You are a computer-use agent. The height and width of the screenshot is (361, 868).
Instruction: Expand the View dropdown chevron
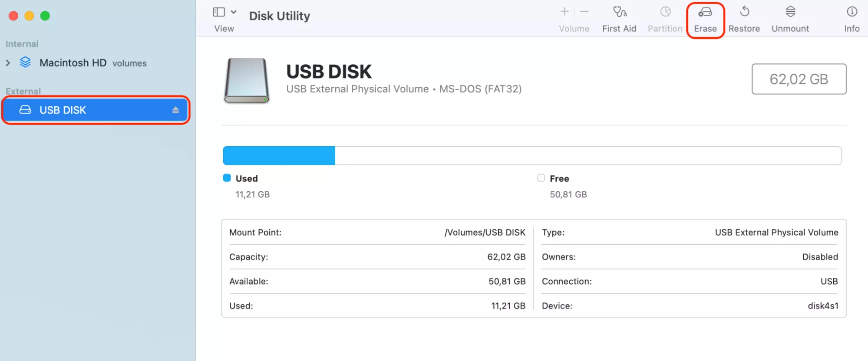point(234,12)
